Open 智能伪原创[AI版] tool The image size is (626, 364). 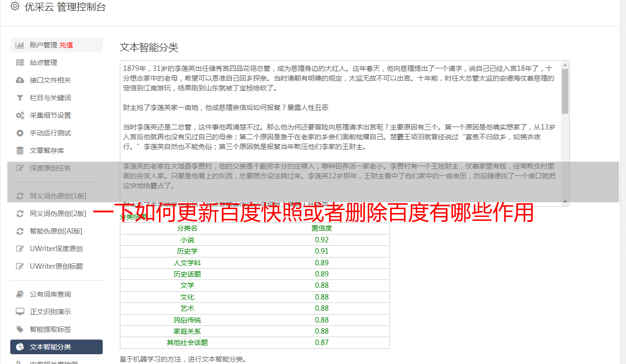(56, 231)
